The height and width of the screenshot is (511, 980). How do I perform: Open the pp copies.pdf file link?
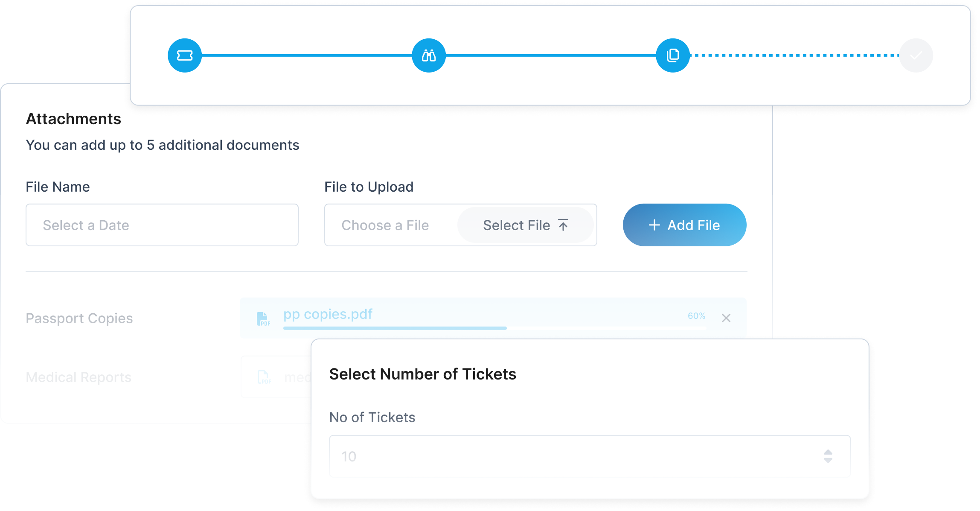(328, 314)
